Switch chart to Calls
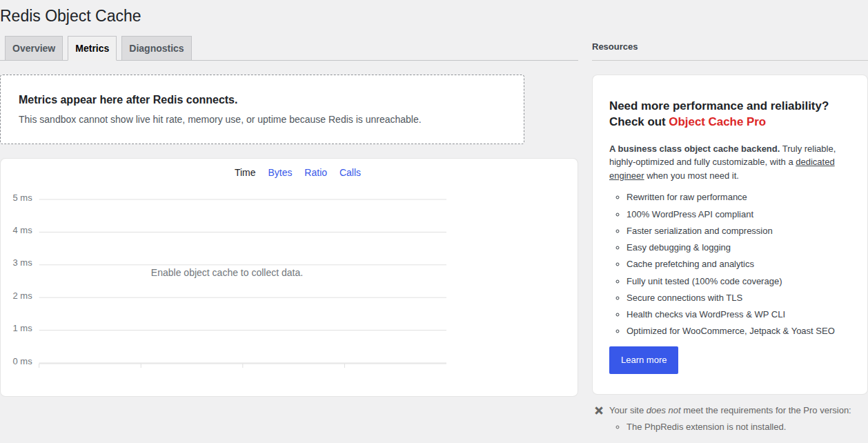868x443 pixels. tap(351, 173)
